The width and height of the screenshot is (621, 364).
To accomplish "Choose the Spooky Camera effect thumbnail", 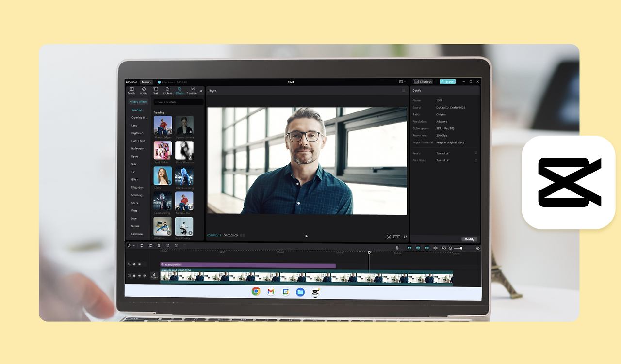I will [x=184, y=126].
